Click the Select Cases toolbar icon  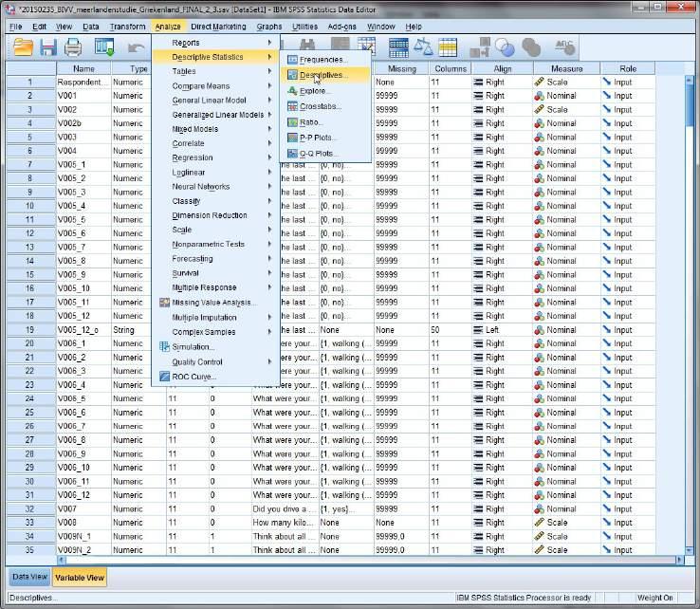pos(448,47)
